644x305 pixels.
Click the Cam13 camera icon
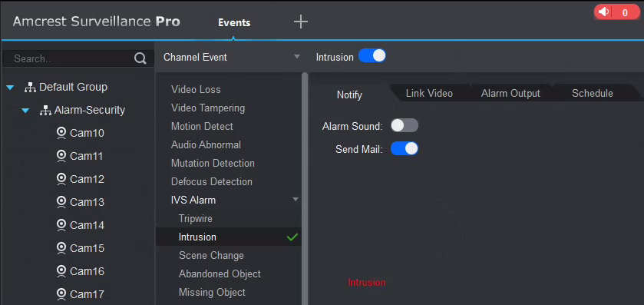[61, 202]
